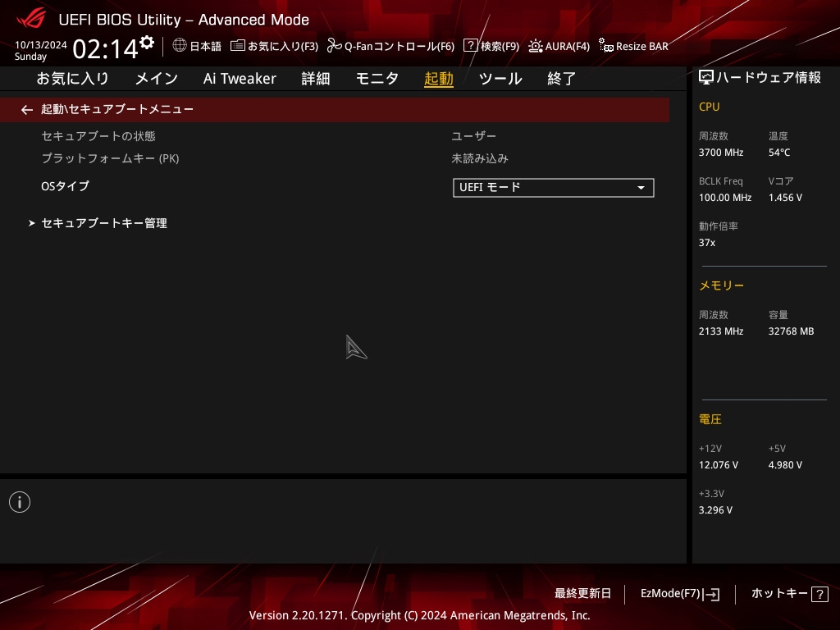Click 電圧 section heading
This screenshot has height=630, width=840.
[710, 419]
